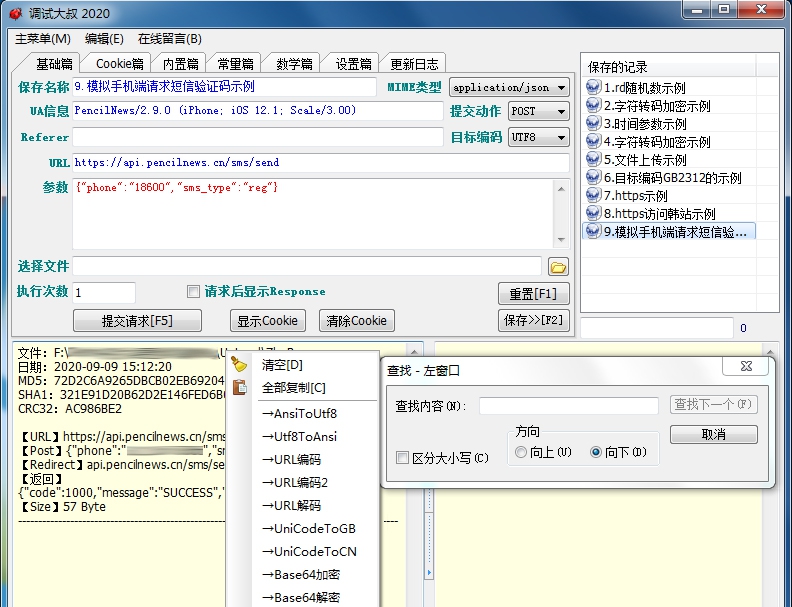Close the 查找 - 左窗口 dialog
792x607 pixels.
(x=746, y=366)
